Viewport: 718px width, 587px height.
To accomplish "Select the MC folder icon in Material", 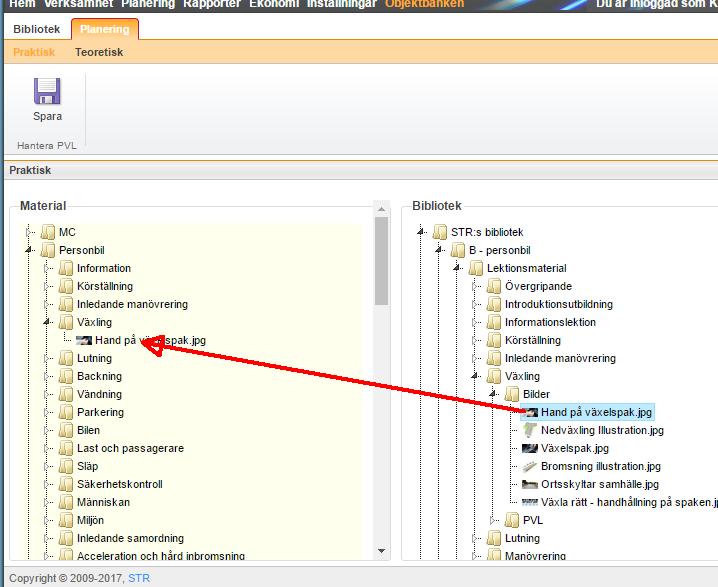I will click(x=48, y=232).
